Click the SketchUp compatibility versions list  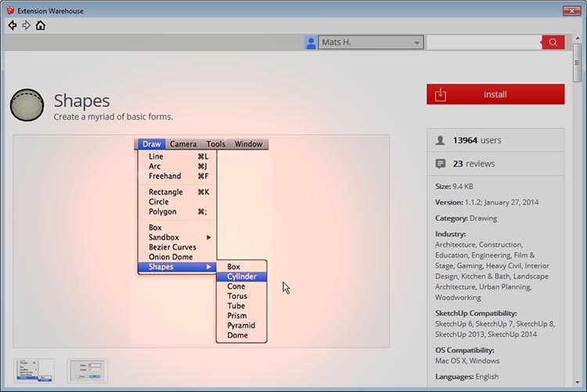[x=495, y=329]
